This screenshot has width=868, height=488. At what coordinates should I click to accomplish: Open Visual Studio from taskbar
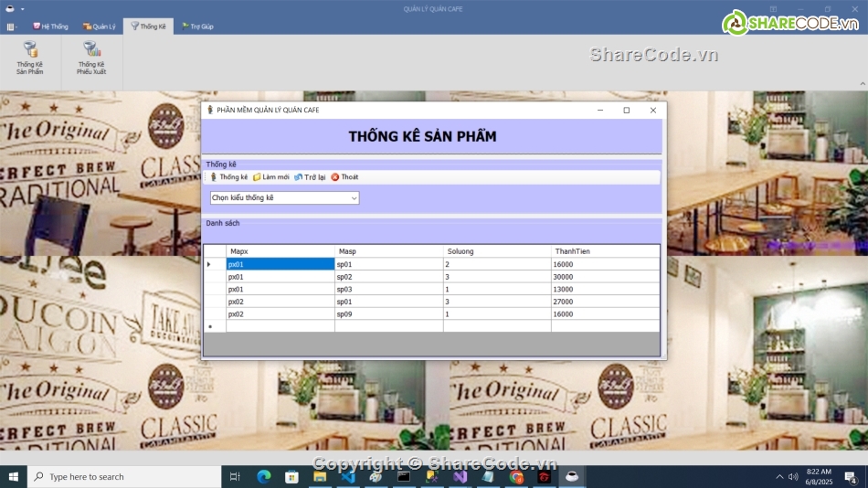pos(460,476)
